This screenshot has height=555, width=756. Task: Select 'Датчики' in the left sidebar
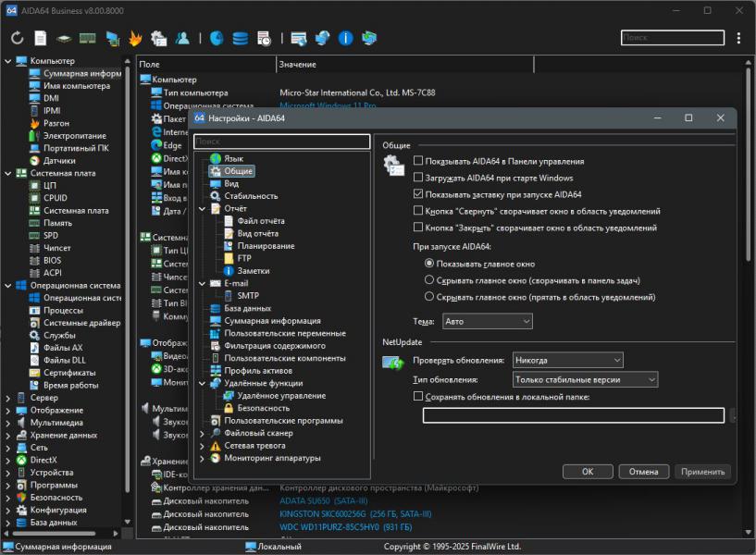[x=59, y=160]
